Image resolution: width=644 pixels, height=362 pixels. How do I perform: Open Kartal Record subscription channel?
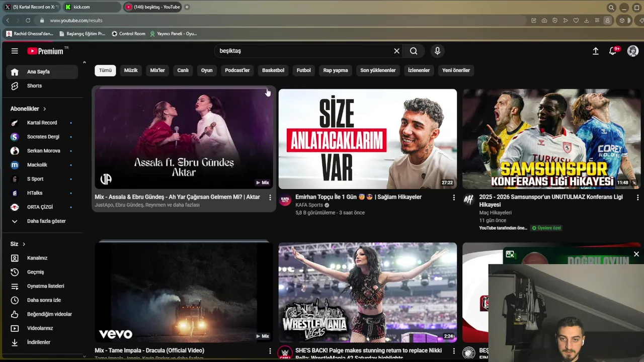tap(42, 123)
